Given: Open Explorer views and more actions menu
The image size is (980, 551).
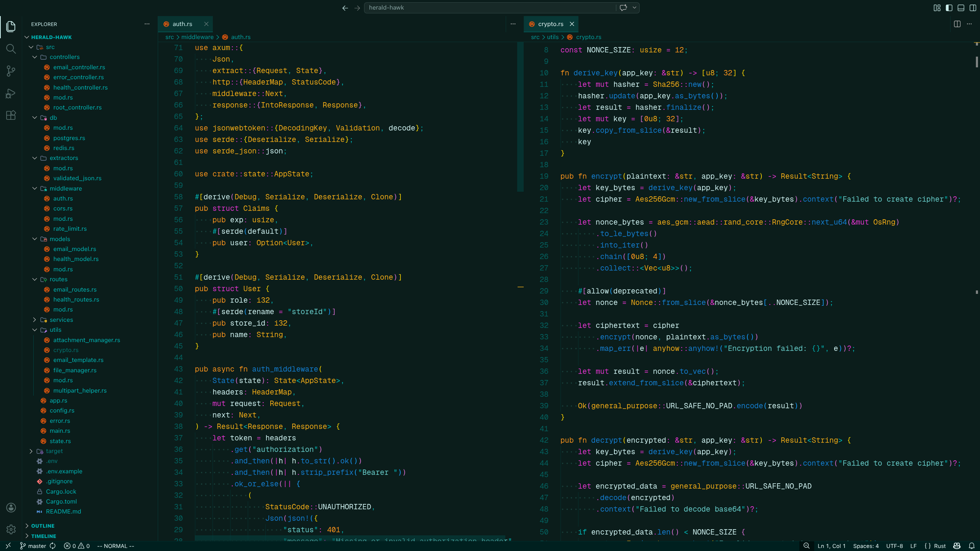Looking at the screenshot, I should click(147, 24).
